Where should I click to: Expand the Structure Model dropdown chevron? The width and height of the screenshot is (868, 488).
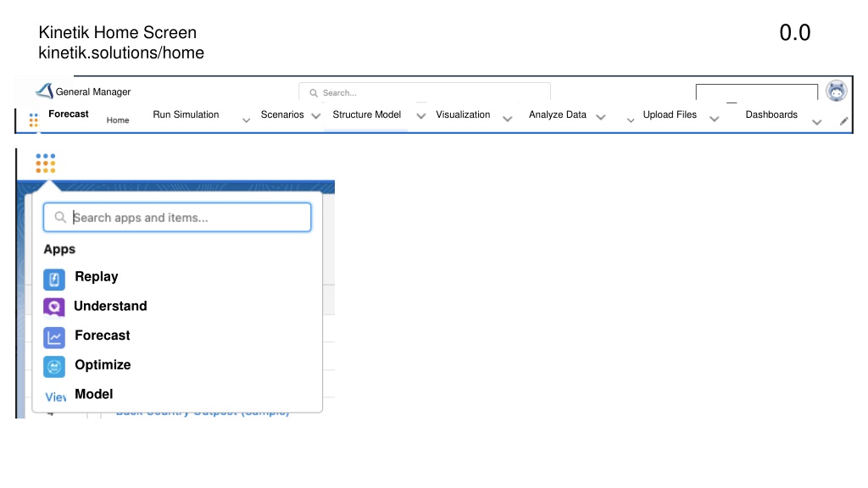pos(421,116)
